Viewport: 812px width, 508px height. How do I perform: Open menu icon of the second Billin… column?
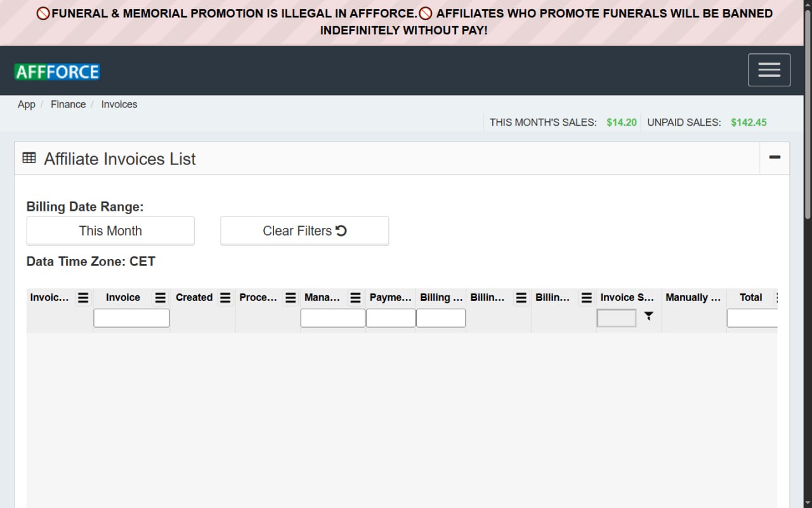(x=521, y=298)
